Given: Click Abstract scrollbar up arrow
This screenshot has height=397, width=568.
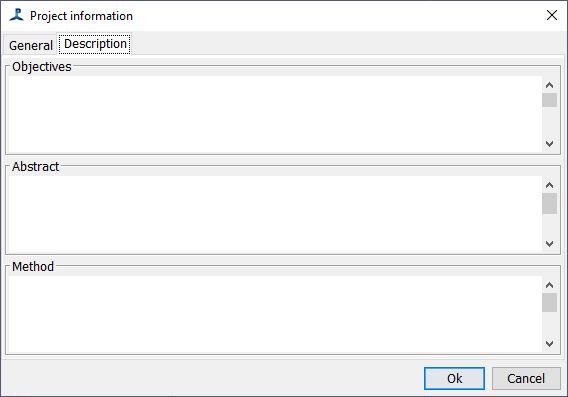Looking at the screenshot, I should click(550, 185).
